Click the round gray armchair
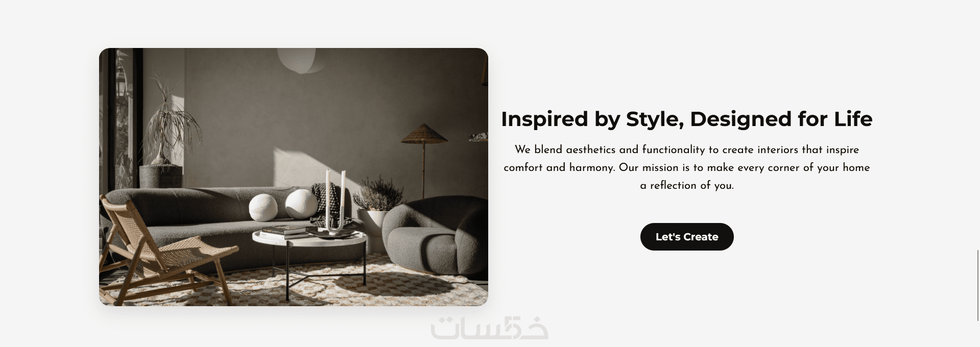This screenshot has width=980, height=347. pos(435,236)
